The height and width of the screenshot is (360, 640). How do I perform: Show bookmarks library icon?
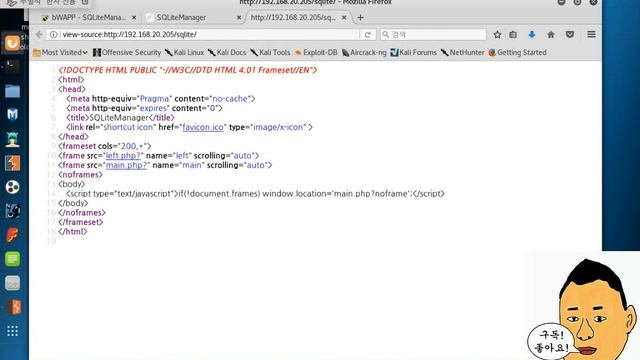coord(513,35)
